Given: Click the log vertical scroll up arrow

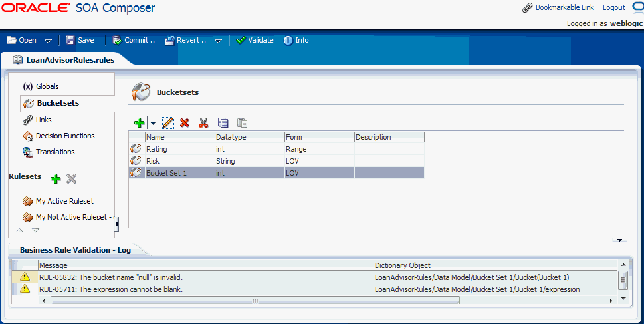Looking at the screenshot, I should 623,265.
